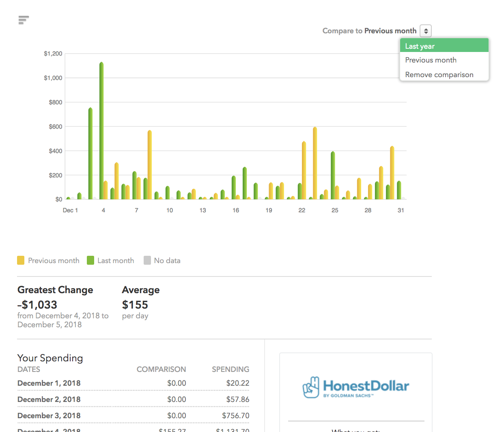Click the $756.70 spending amount
504x432 pixels.
(235, 415)
